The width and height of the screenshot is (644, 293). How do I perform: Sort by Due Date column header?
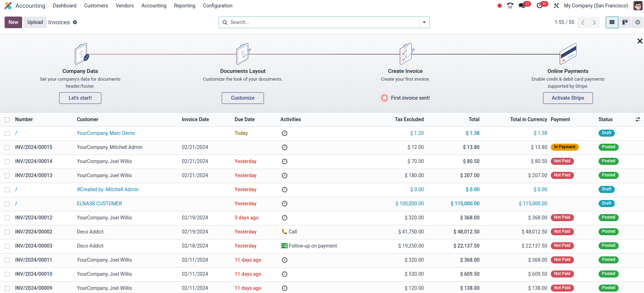pyautogui.click(x=245, y=119)
